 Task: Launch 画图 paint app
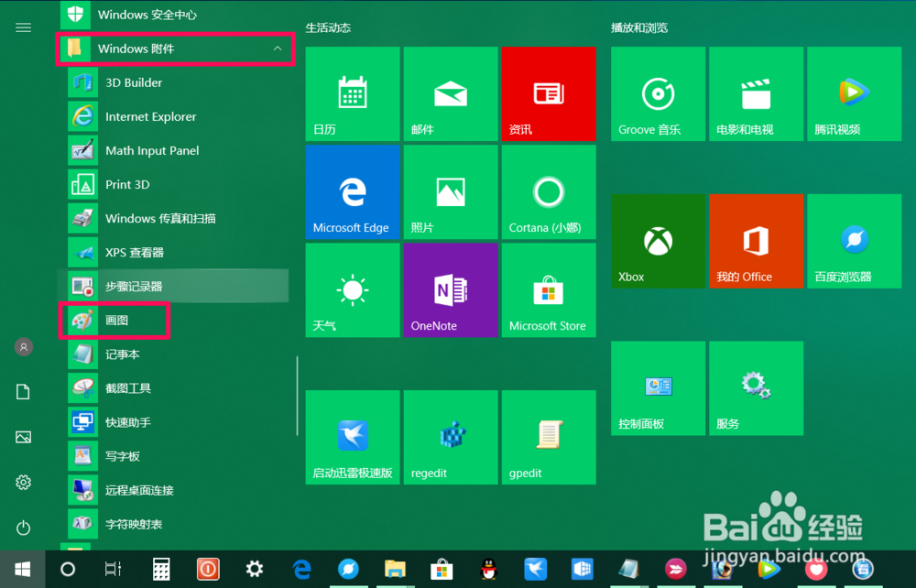(175, 320)
